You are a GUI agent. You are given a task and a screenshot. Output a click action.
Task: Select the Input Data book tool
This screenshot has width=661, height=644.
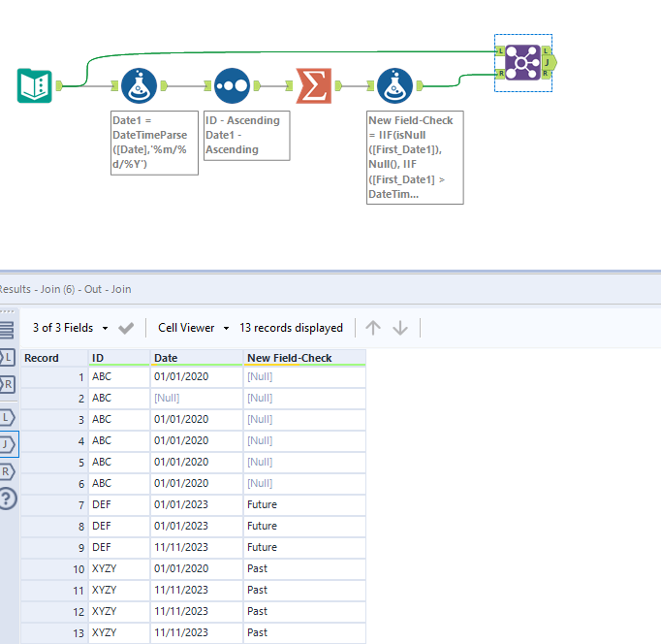[x=35, y=85]
